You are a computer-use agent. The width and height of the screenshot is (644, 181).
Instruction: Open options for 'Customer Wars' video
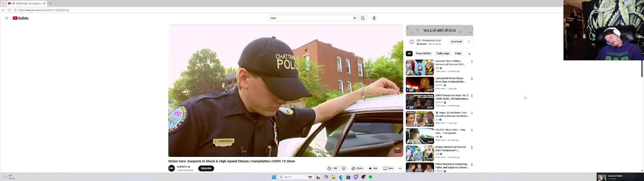coord(472,62)
